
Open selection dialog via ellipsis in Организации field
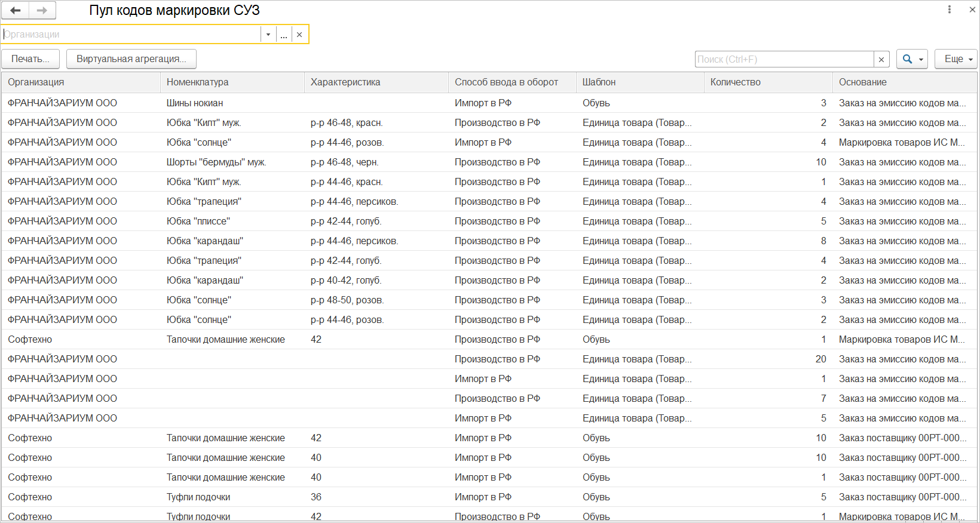click(x=284, y=35)
